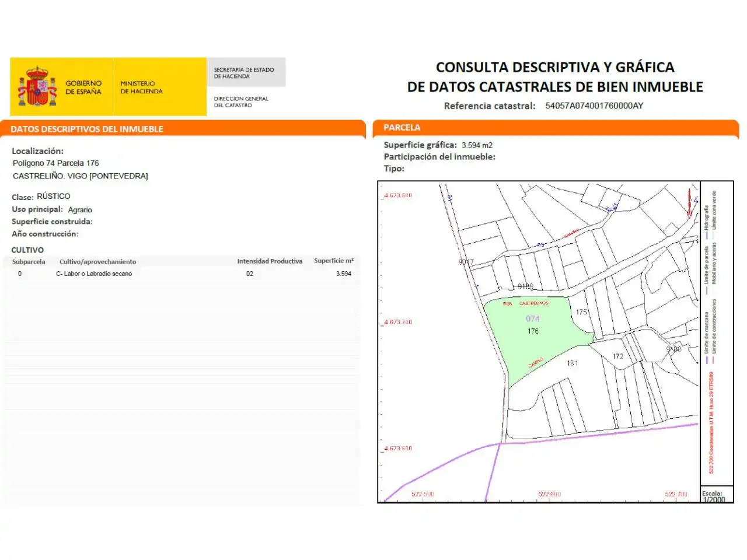Image resolution: width=747 pixels, height=560 pixels.
Task: Click the "Escala:" scale label
Action: 712,494
